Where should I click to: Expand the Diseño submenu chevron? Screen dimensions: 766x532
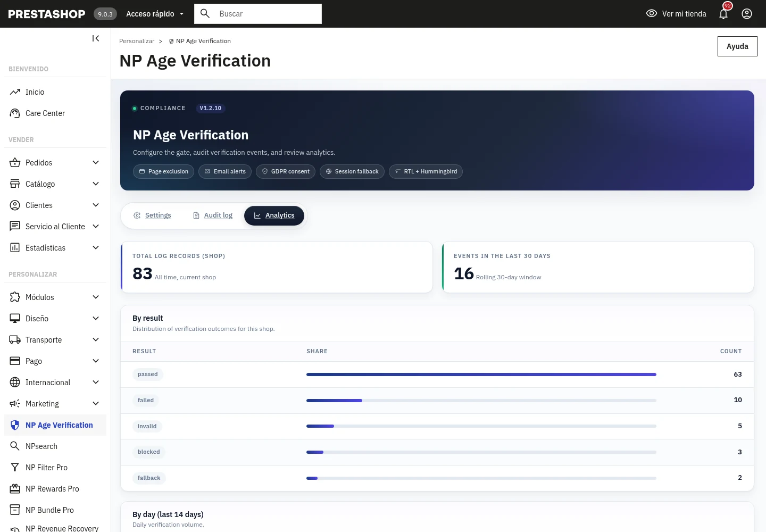pyautogui.click(x=96, y=319)
